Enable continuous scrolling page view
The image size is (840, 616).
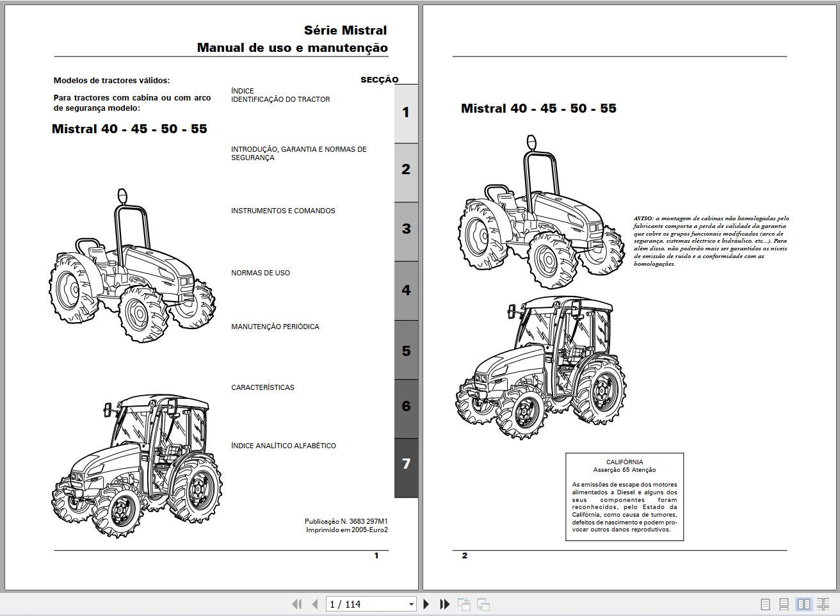pos(784,604)
